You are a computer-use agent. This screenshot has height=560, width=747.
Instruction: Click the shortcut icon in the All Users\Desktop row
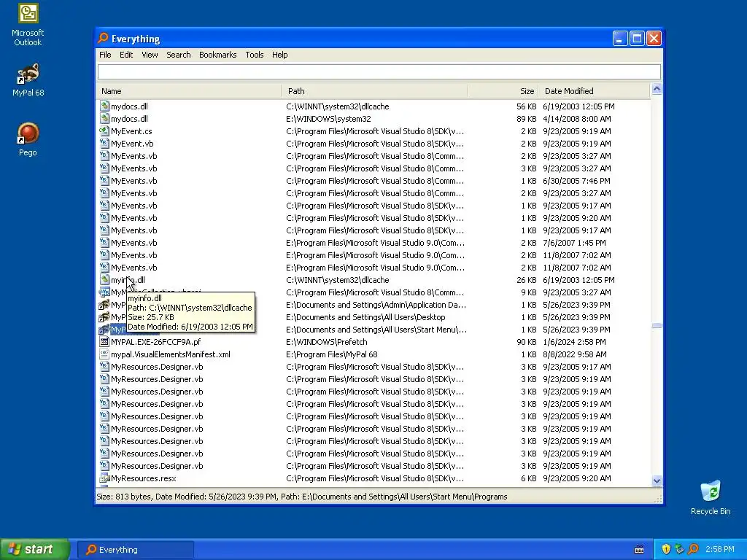(x=104, y=317)
